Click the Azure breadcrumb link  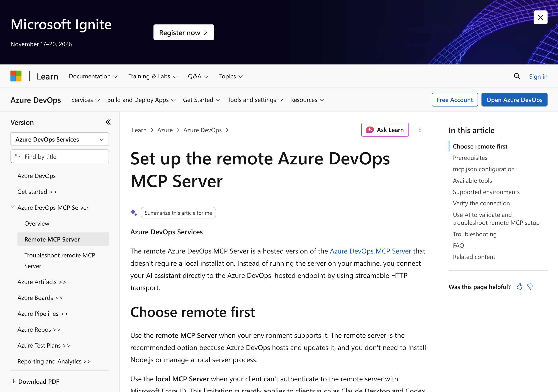165,130
